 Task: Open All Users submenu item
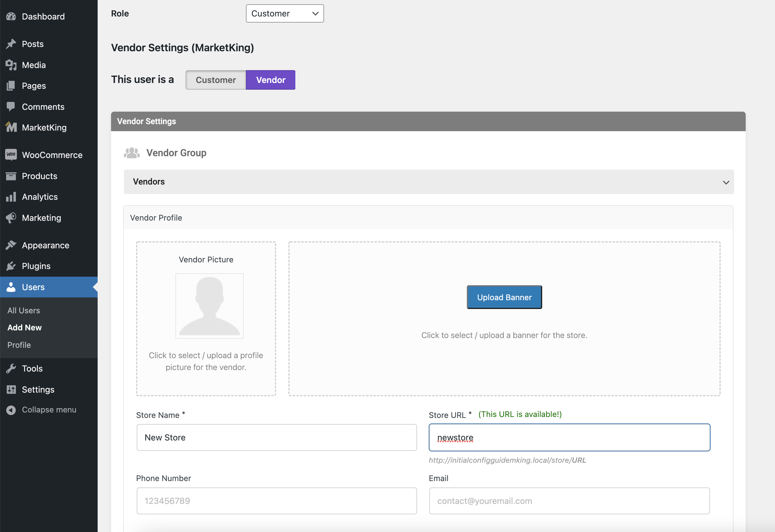pyautogui.click(x=24, y=310)
